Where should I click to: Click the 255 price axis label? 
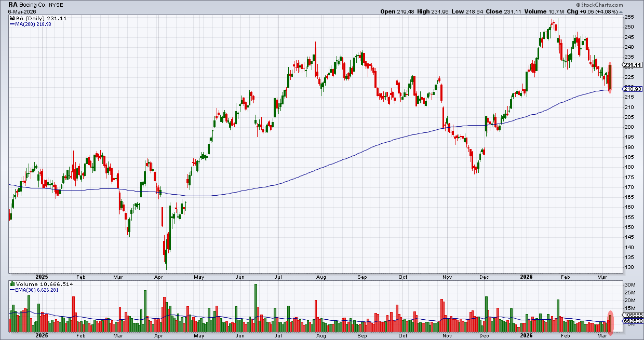pyautogui.click(x=629, y=17)
